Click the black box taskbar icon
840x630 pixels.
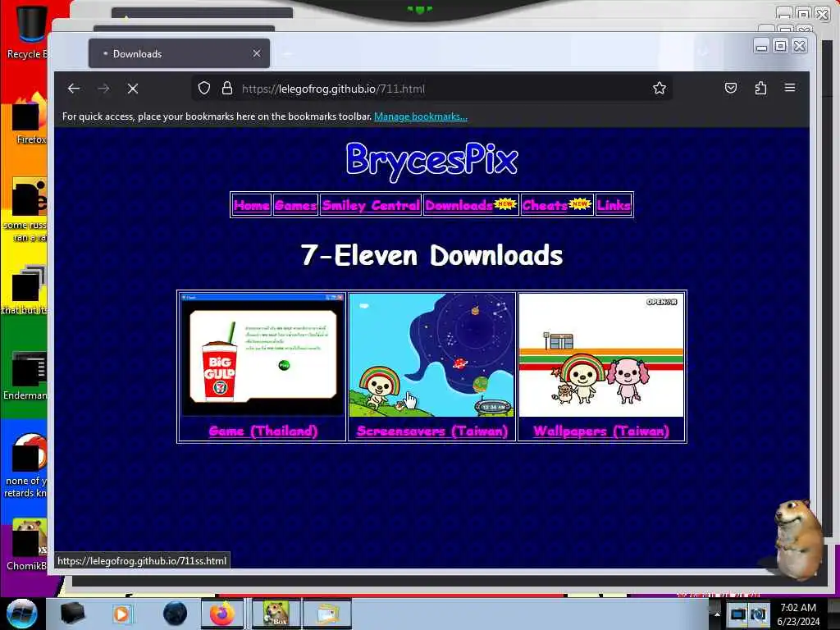click(x=72, y=614)
